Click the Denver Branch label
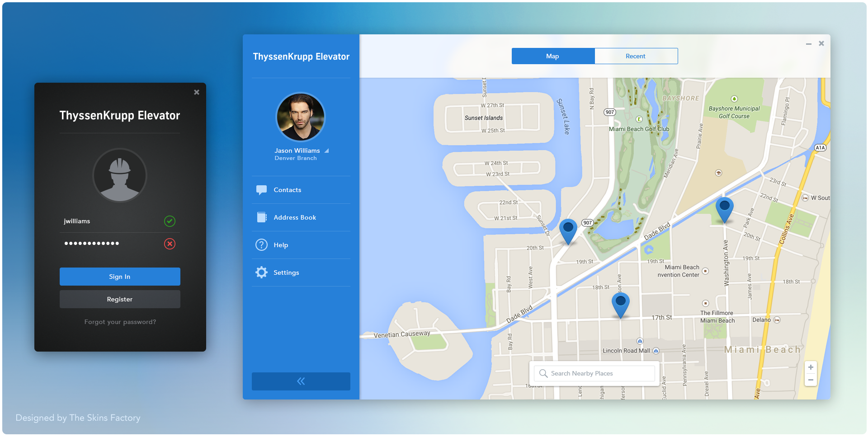 (x=296, y=158)
